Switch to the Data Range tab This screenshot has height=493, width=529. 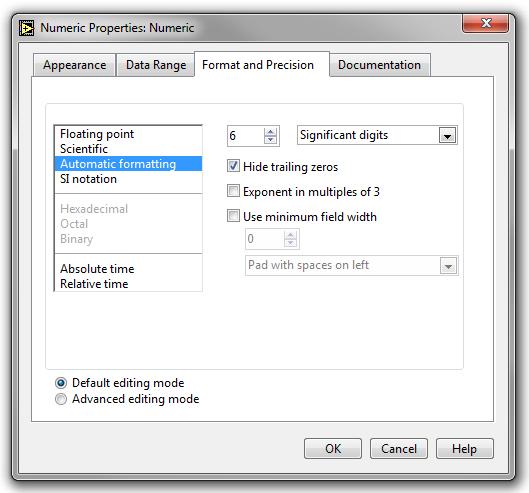tap(156, 65)
